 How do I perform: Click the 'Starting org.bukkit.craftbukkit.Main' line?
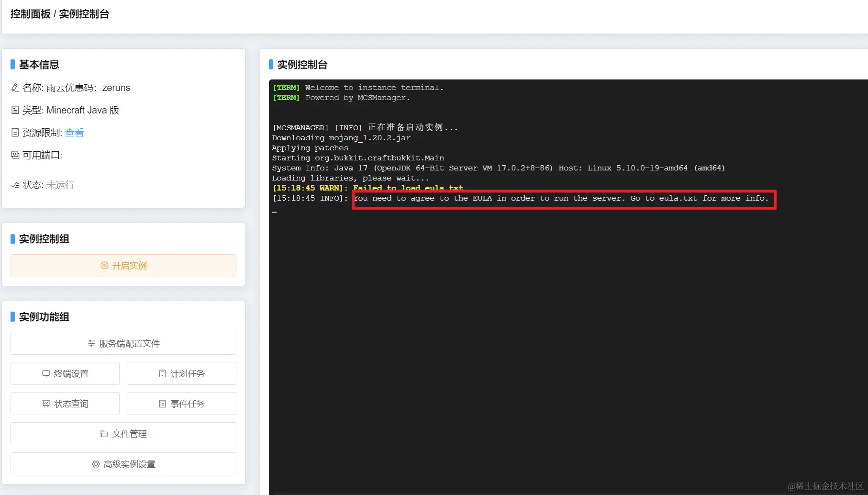pos(358,158)
